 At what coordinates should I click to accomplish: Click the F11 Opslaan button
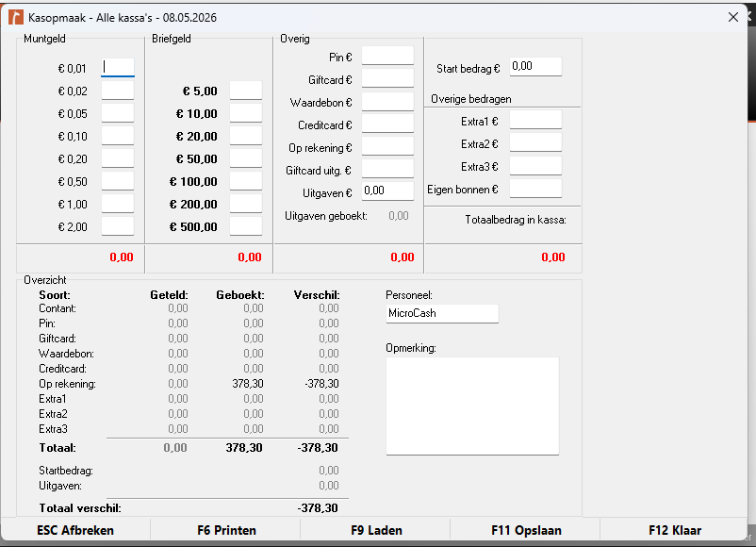tap(526, 530)
